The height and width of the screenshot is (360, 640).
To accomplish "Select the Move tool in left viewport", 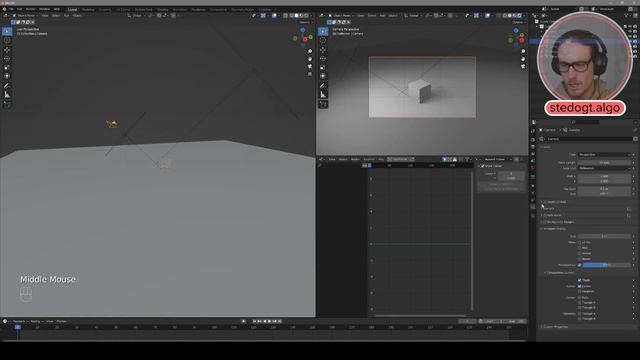I will (x=7, y=50).
